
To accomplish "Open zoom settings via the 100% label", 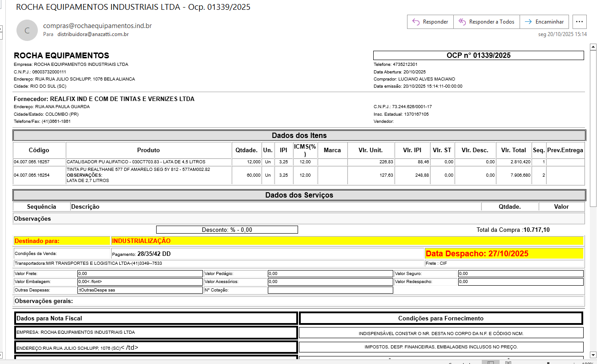I will pyautogui.click(x=588, y=363).
